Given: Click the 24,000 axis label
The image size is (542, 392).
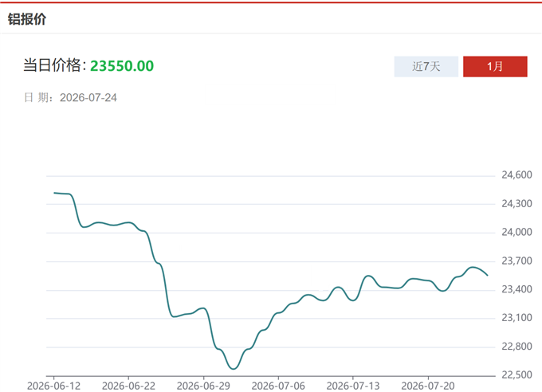Looking at the screenshot, I should [516, 232].
